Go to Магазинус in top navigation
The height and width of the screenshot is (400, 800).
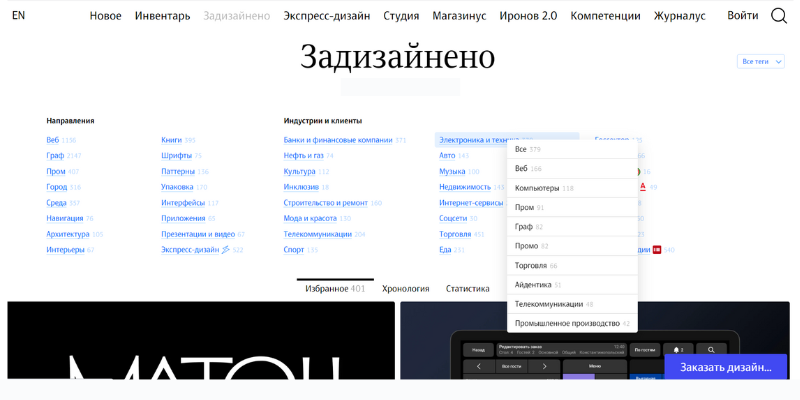click(459, 16)
